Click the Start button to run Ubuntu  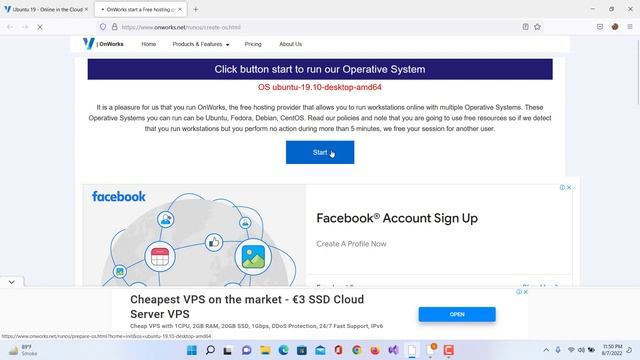(x=320, y=152)
